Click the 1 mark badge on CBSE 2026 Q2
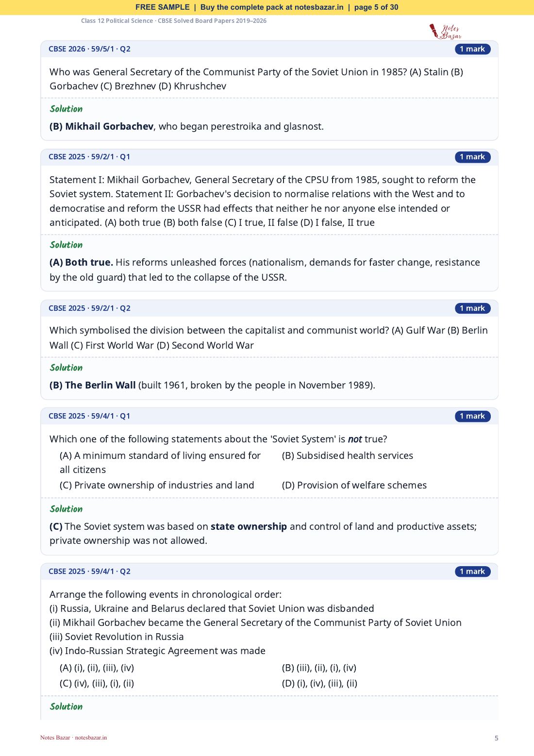Screen dimensions: 534x756 [472, 49]
